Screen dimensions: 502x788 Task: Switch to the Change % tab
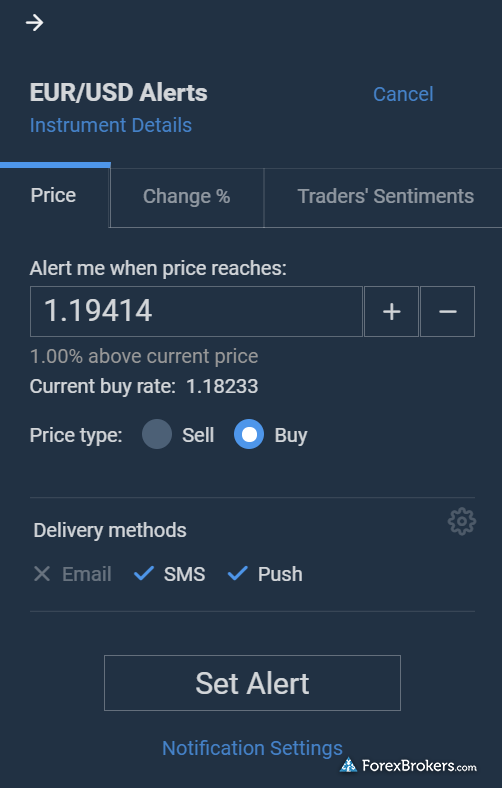click(186, 196)
